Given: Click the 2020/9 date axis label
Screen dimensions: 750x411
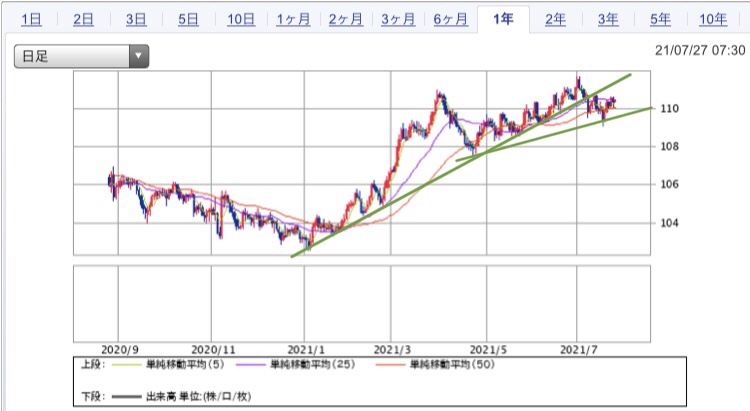Looking at the screenshot, I should (120, 350).
